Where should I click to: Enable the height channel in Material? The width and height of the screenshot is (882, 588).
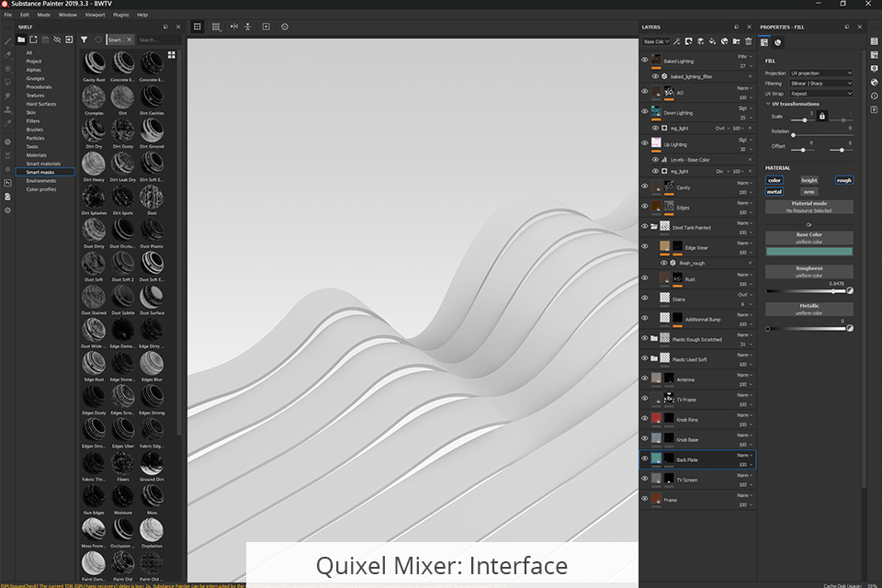pos(808,180)
